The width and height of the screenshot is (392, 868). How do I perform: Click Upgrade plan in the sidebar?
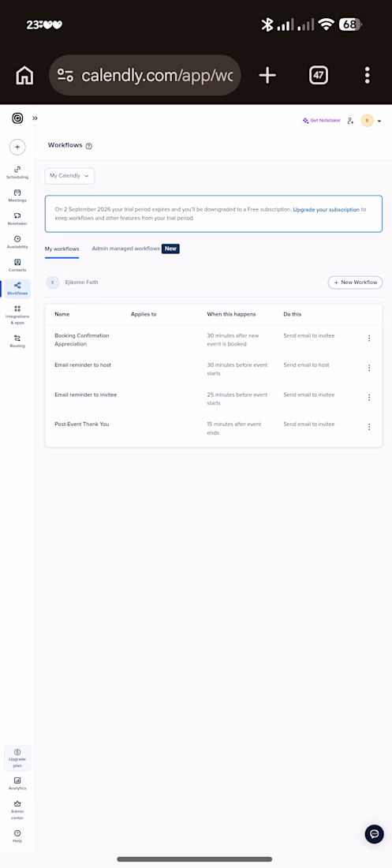17,758
